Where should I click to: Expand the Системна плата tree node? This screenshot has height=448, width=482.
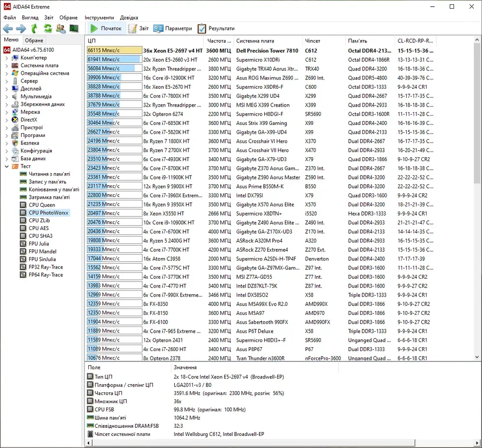pos(7,66)
